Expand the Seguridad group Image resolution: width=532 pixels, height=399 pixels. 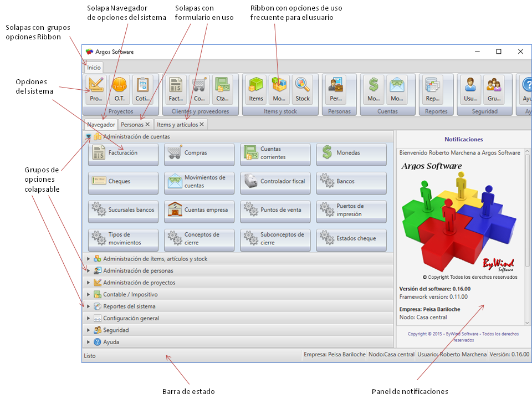(88, 330)
